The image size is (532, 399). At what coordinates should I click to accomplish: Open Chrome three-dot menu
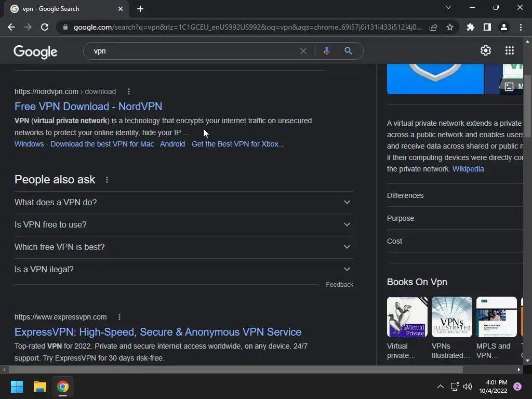click(x=521, y=27)
